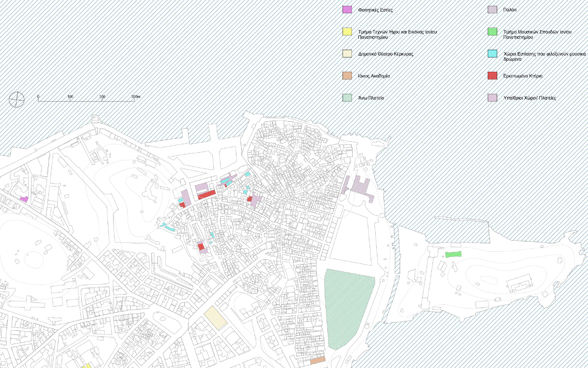Click the legend text 'Ιόνιος Ακαδημία'

coord(374,76)
